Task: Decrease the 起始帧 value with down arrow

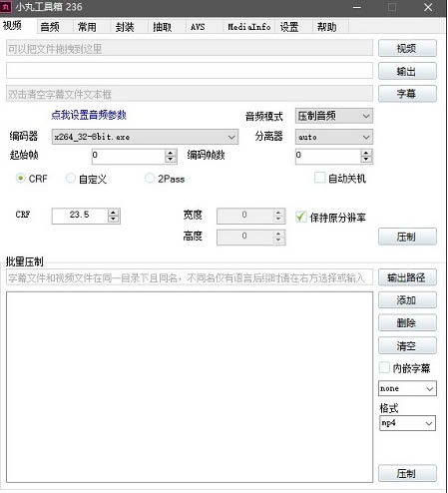Action: [x=171, y=159]
